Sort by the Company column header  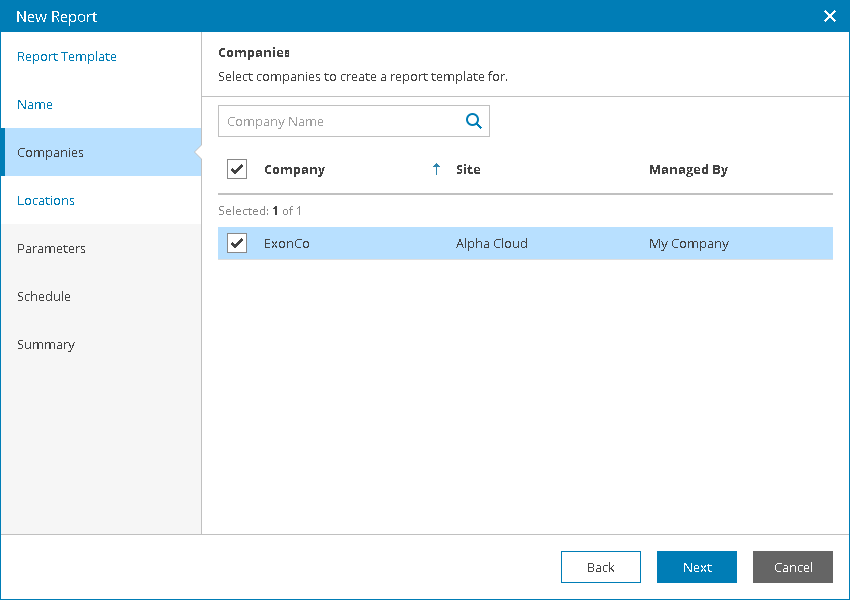coord(294,170)
